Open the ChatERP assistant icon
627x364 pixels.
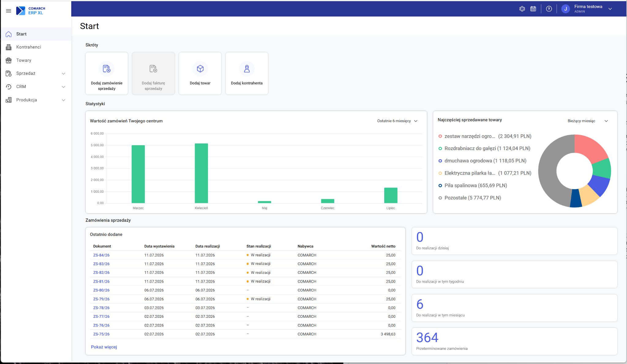522,9
